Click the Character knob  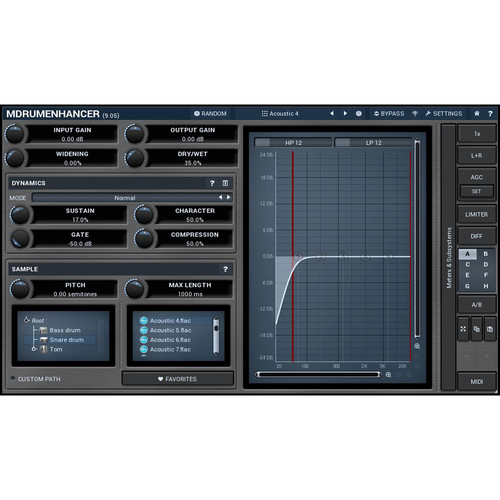pos(144,215)
